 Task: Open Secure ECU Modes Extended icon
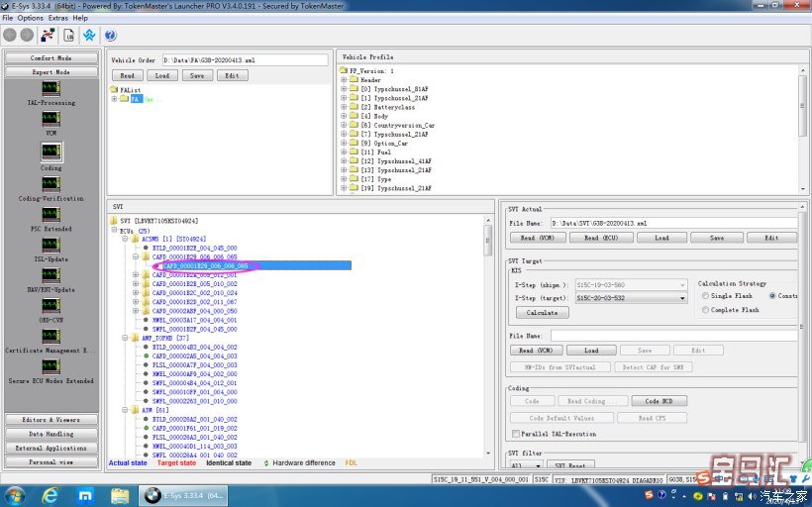tap(51, 366)
